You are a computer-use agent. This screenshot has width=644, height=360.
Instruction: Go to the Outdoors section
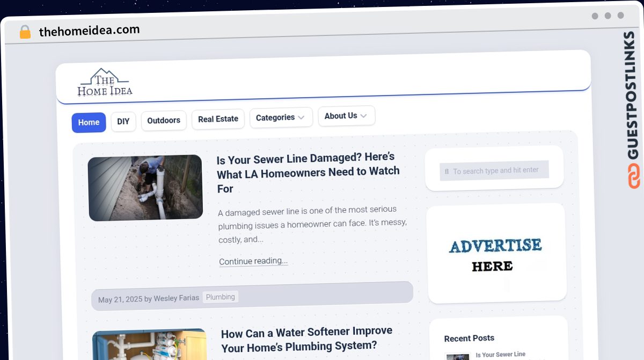coord(164,120)
